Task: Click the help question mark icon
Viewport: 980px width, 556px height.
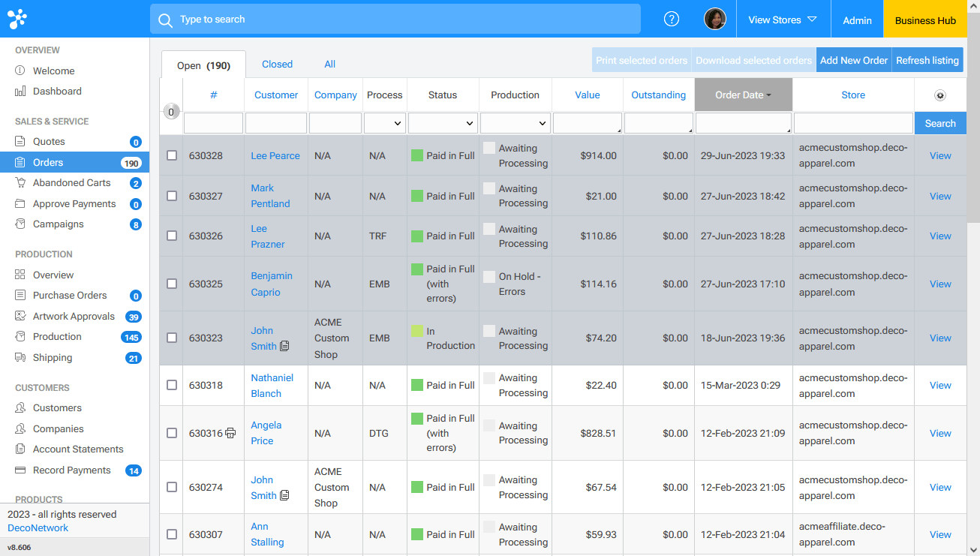Action: coord(671,19)
